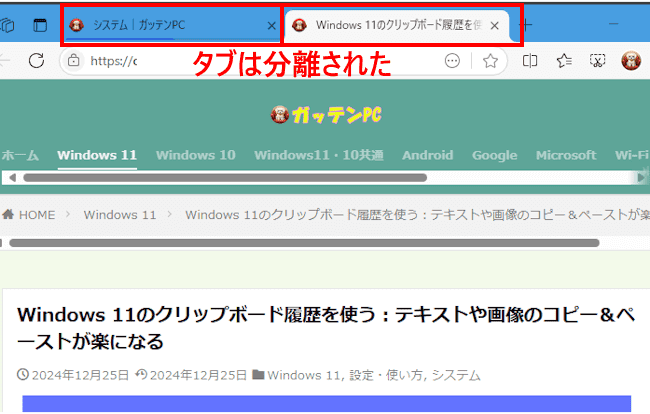Click the breadcrumb horizontal scrollbar thumb
This screenshot has width=650, height=414.
tap(304, 243)
